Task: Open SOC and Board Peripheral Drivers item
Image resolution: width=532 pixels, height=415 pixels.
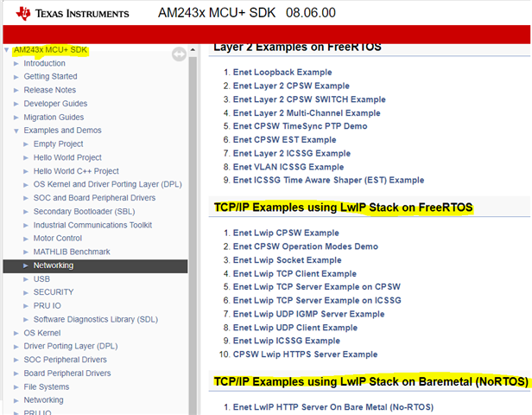Action: 94,198
